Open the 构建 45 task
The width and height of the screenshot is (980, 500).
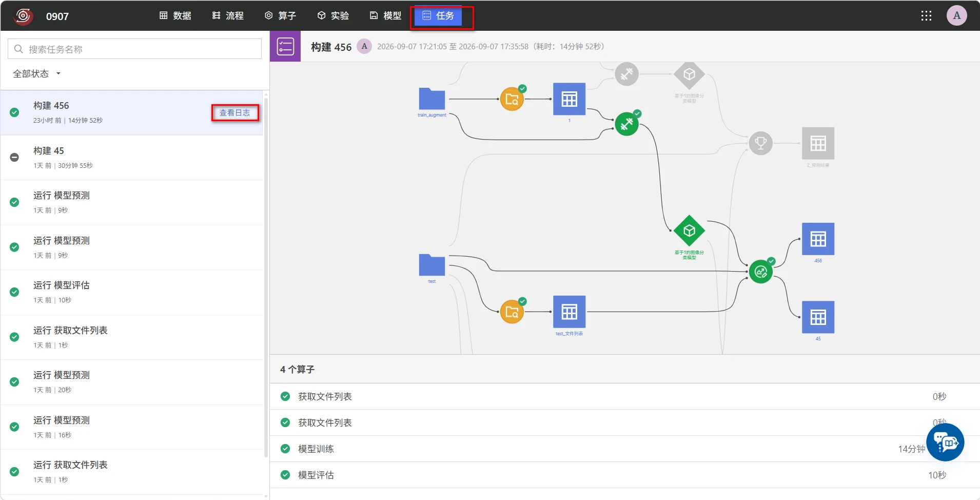click(132, 158)
